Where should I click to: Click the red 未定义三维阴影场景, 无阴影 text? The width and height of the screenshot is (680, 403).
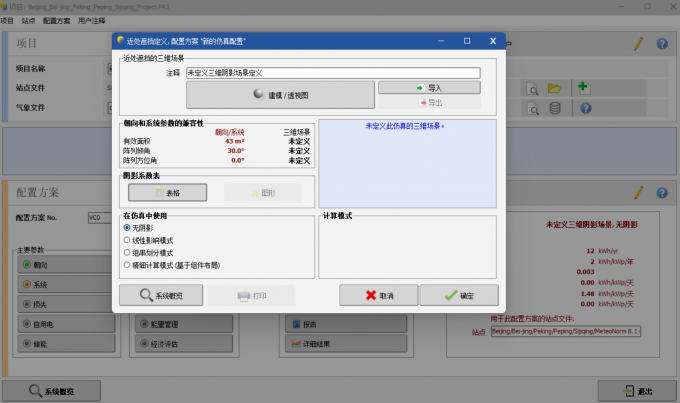[x=592, y=225]
